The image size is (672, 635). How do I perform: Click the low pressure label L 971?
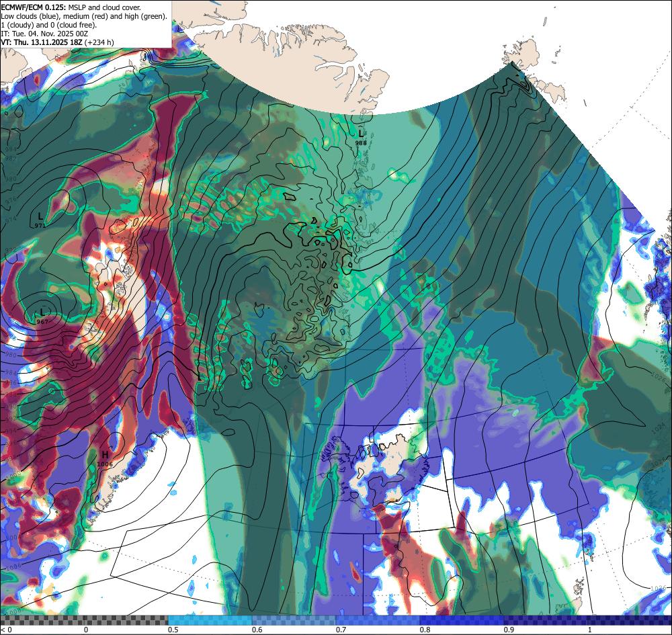[40, 220]
